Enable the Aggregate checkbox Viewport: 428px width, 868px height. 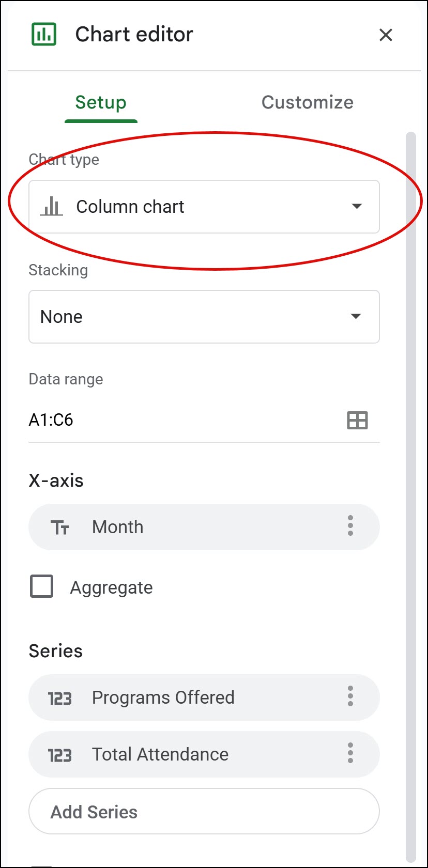tap(41, 586)
